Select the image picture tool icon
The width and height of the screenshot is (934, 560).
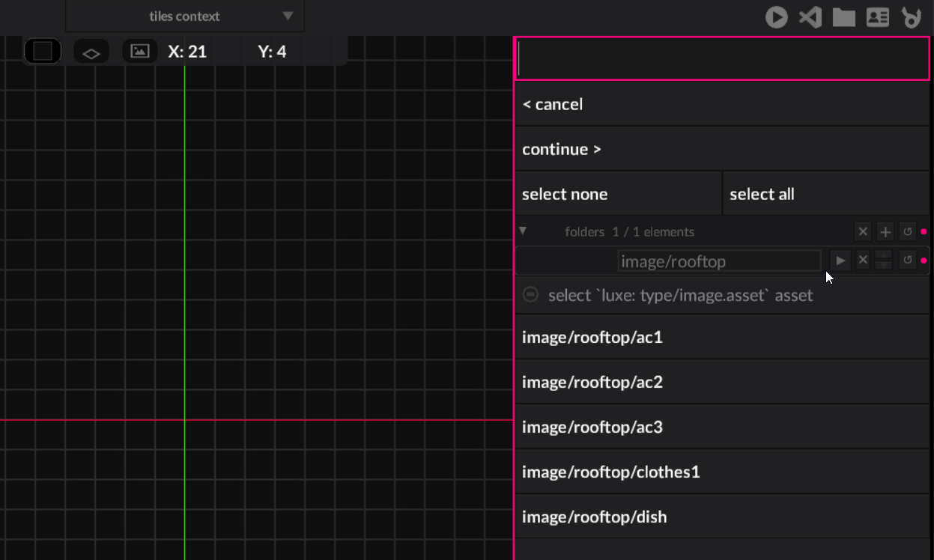tap(139, 52)
